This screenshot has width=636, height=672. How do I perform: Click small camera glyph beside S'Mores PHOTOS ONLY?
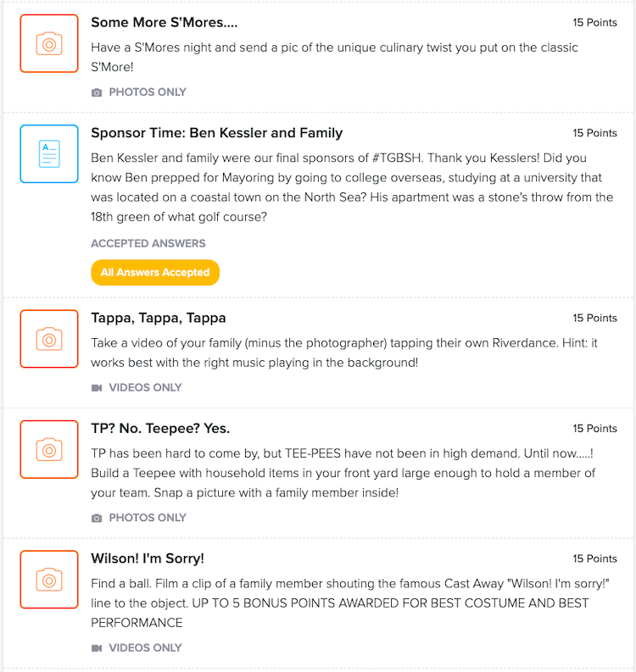click(97, 92)
